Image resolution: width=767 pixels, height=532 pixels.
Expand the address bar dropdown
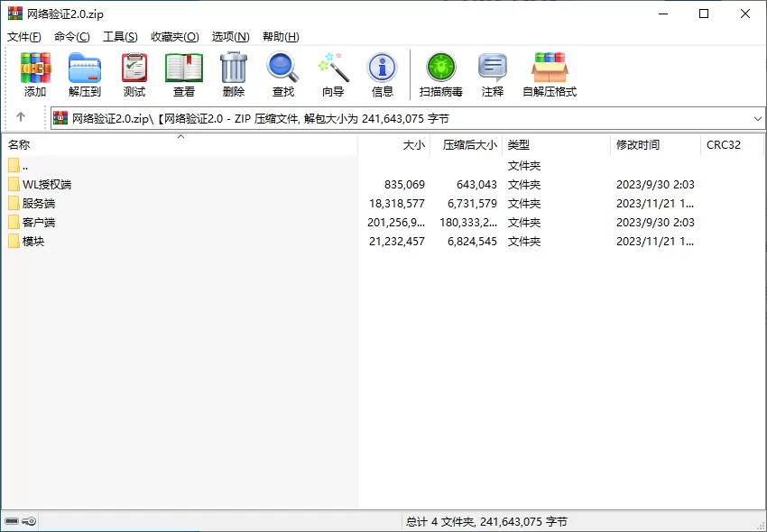coord(756,118)
